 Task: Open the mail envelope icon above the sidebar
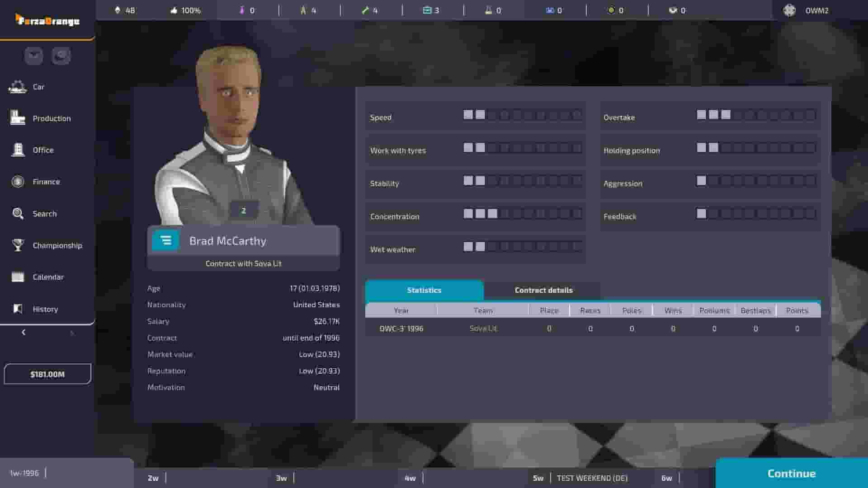coord(33,56)
